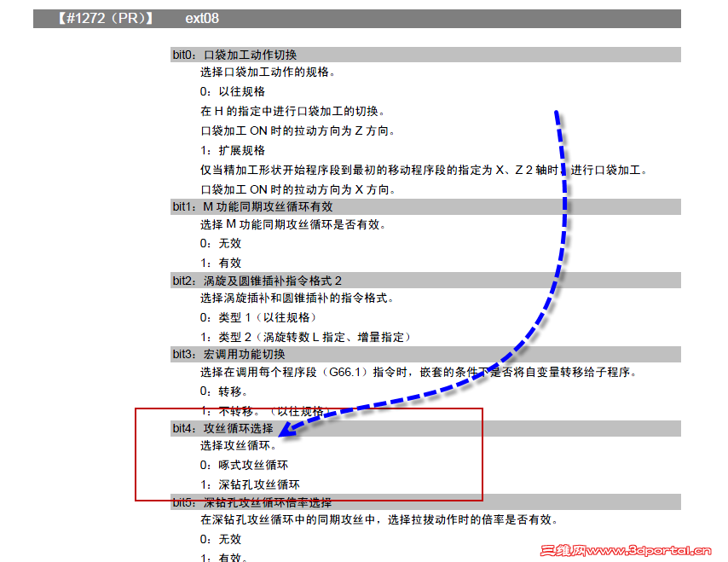Click the option 0: 以往规格

pyautogui.click(x=233, y=91)
